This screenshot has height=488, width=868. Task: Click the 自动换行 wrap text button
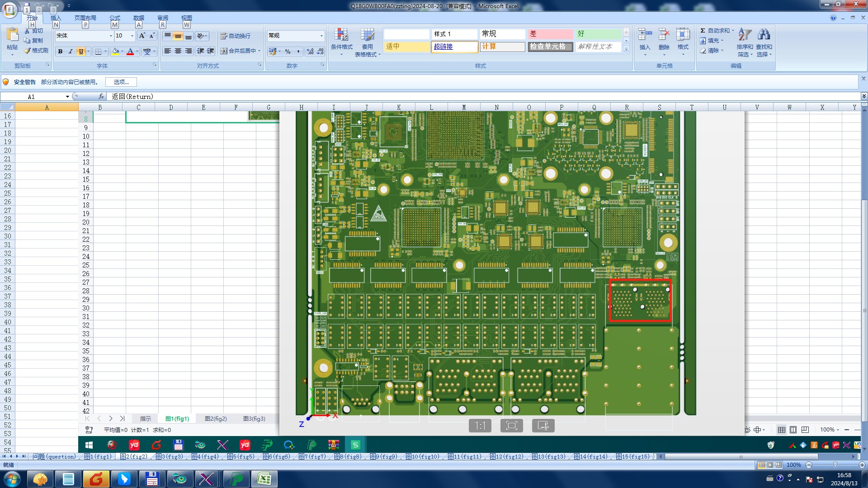coord(235,36)
